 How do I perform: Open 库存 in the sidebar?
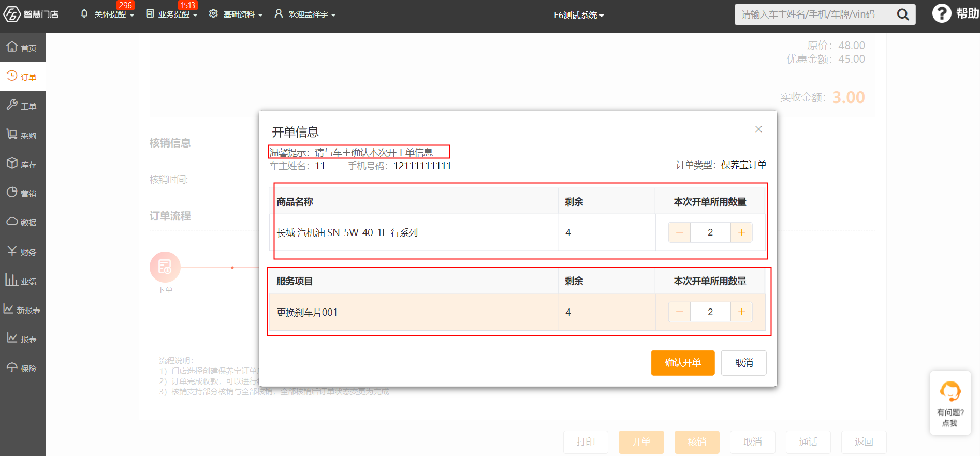pos(23,164)
